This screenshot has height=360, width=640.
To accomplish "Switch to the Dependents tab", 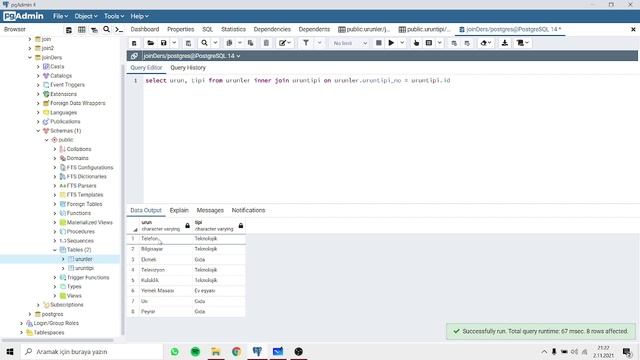I will [x=314, y=29].
